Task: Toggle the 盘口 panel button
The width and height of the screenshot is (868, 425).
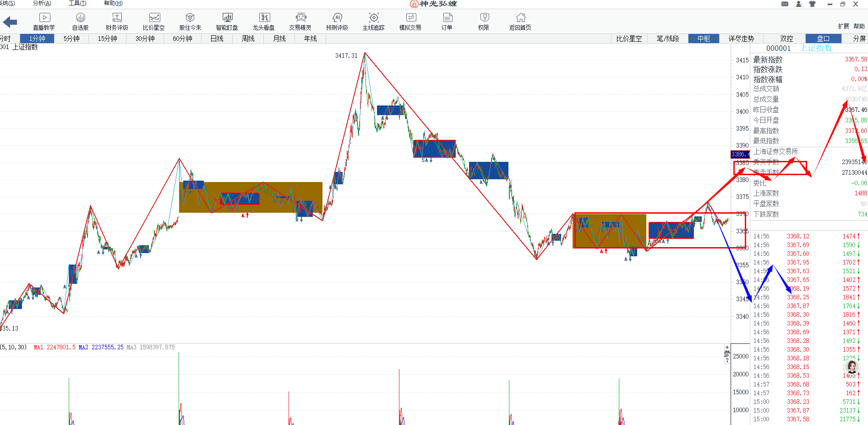Action: [823, 39]
